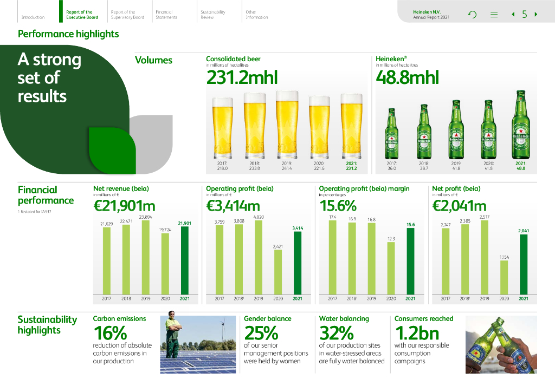
Task: Click the back/undo circular arrow icon
Action: (472, 15)
